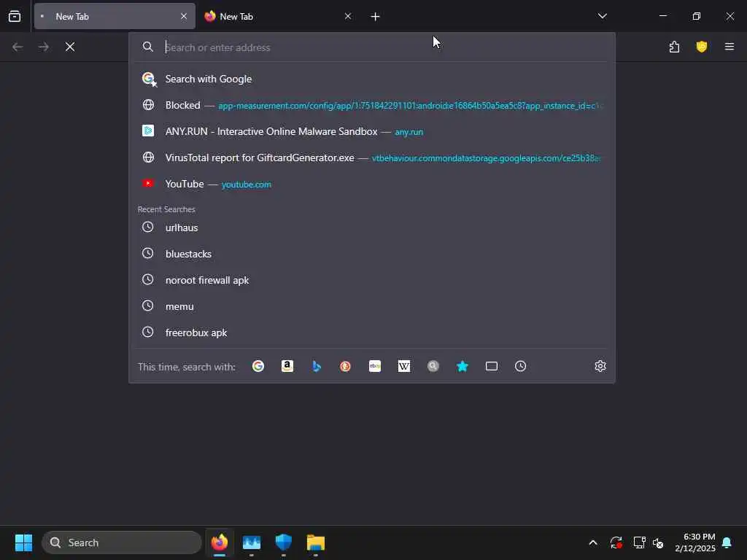Click the taskbar Search box

click(x=122, y=542)
